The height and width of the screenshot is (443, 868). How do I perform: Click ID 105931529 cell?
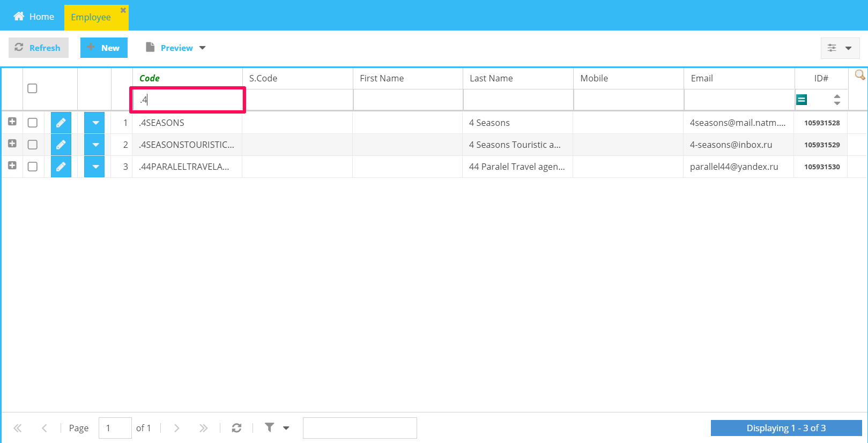click(x=821, y=145)
